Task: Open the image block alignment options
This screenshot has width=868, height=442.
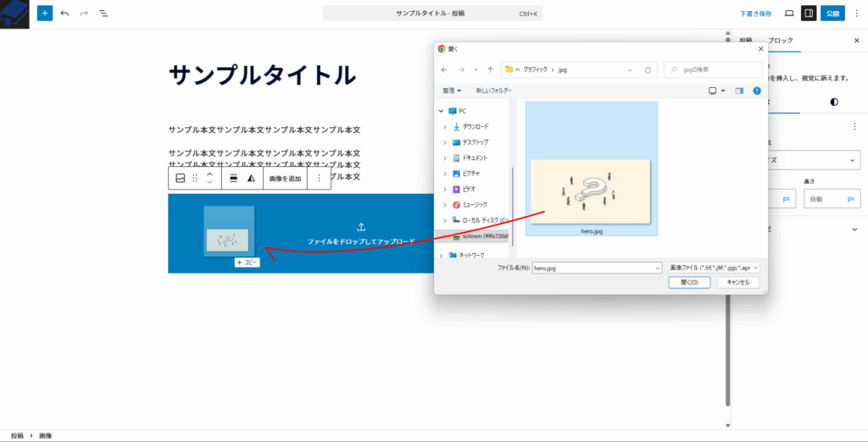Action: [x=233, y=179]
